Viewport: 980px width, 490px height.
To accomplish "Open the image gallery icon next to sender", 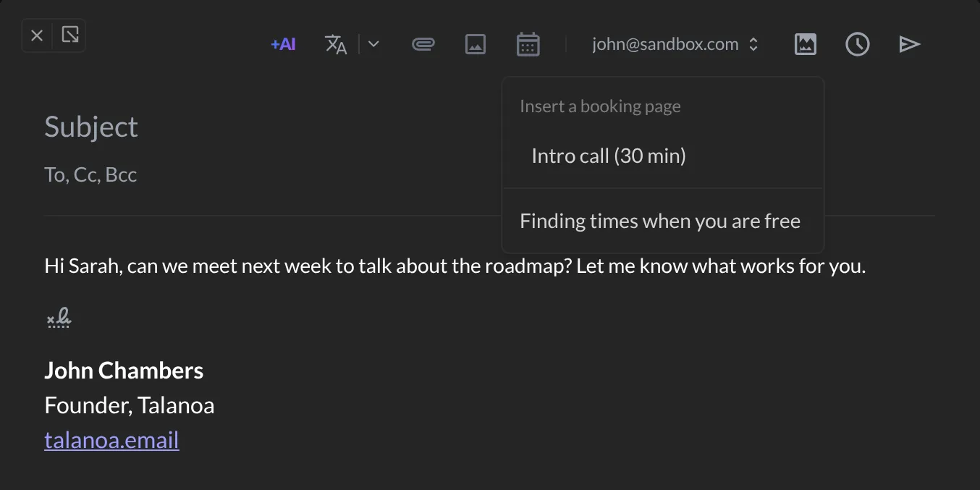I will (805, 44).
